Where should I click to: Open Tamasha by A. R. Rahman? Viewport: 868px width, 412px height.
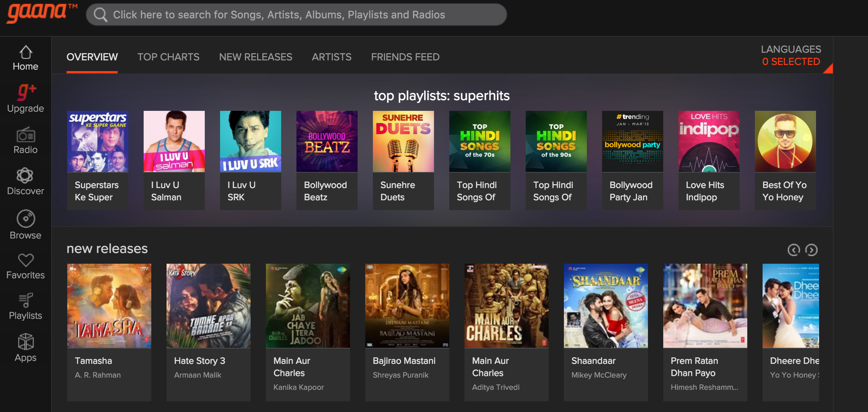[109, 306]
